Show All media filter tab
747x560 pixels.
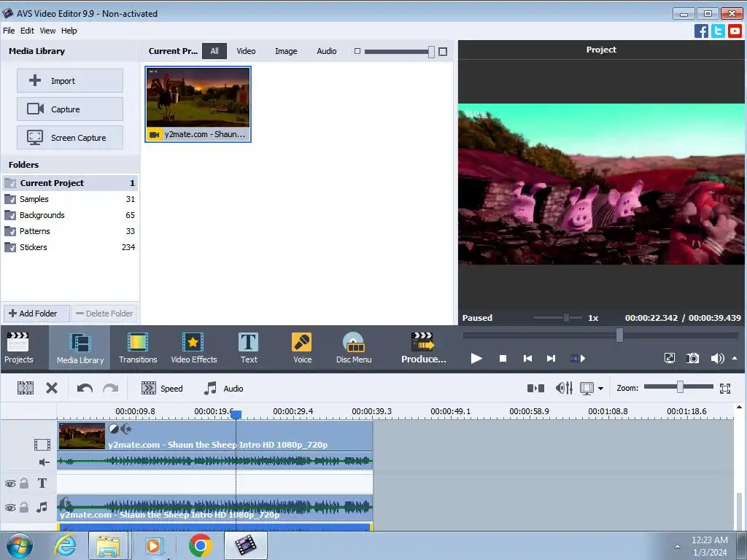click(214, 51)
